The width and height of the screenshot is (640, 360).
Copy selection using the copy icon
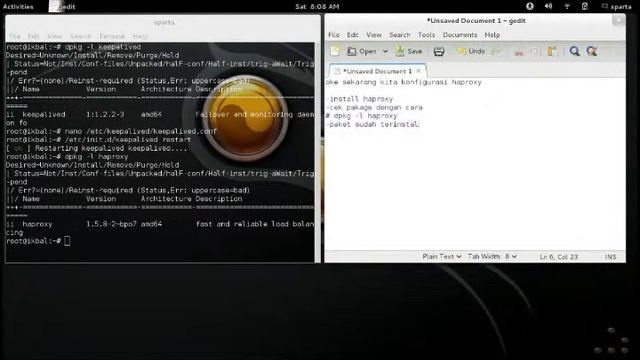coord(534,51)
